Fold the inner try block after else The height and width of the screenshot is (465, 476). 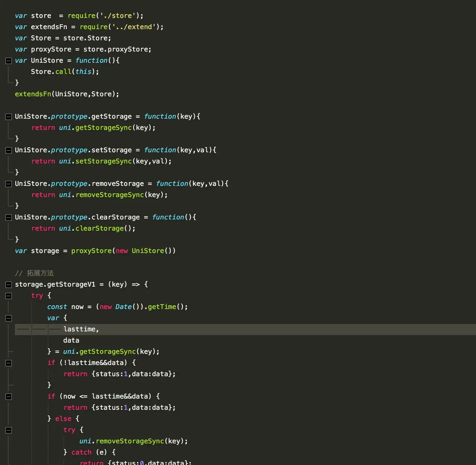click(x=9, y=430)
